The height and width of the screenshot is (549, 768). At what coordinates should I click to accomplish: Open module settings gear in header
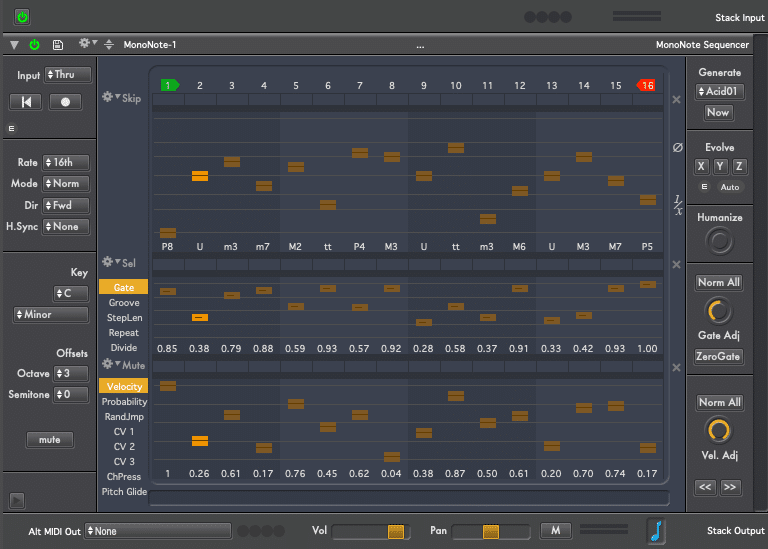[x=88, y=44]
